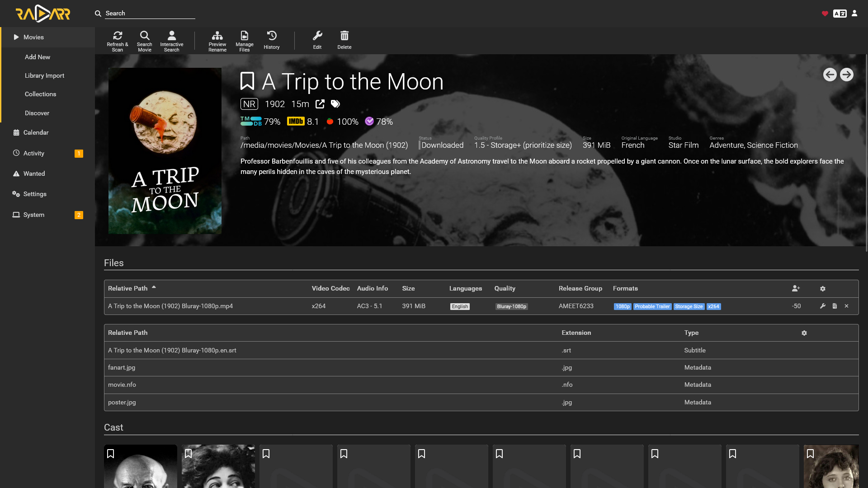The height and width of the screenshot is (488, 868).
Task: Open Wanted in the sidebar
Action: pos(47,174)
